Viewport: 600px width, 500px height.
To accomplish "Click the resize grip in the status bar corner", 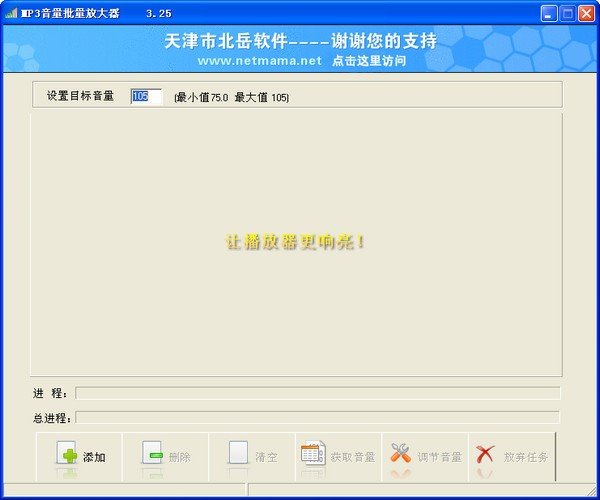I will pos(591,490).
